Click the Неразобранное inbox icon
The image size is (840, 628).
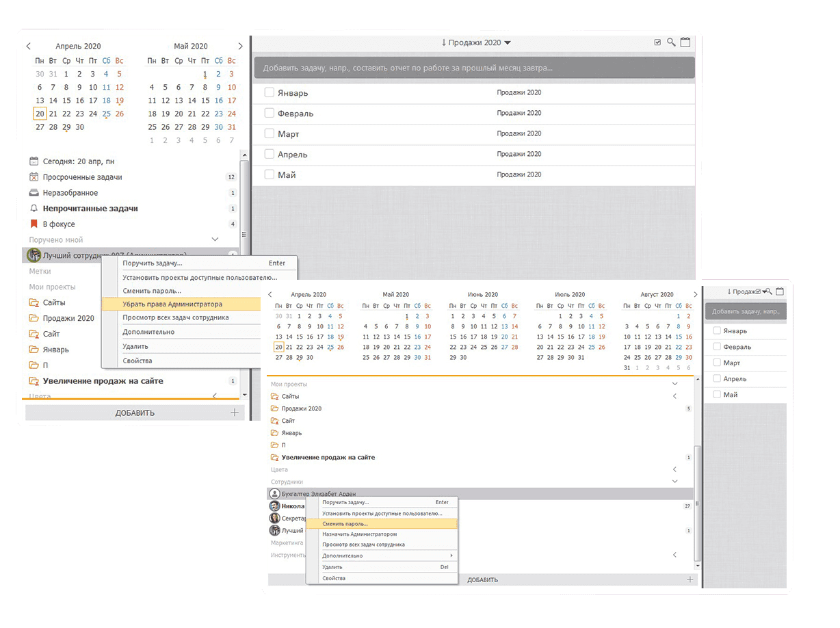pos(34,193)
